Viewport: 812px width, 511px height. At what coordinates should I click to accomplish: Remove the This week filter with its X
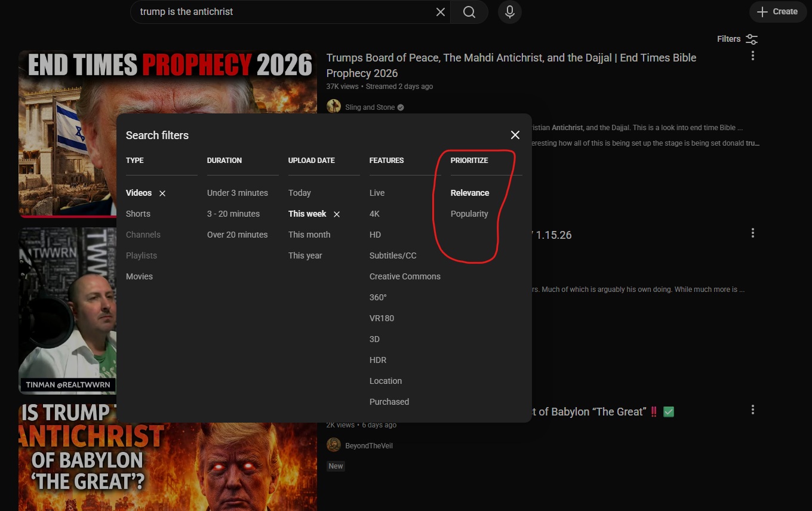click(337, 214)
